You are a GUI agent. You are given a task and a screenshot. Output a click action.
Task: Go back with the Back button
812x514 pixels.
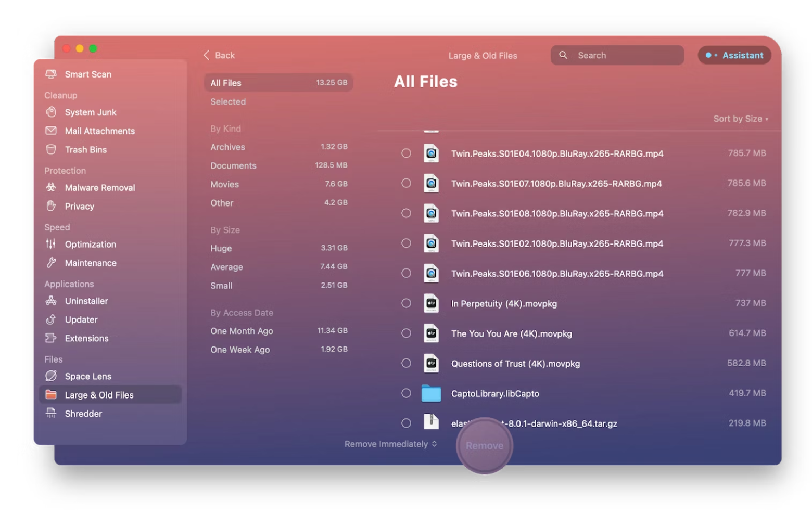point(219,55)
